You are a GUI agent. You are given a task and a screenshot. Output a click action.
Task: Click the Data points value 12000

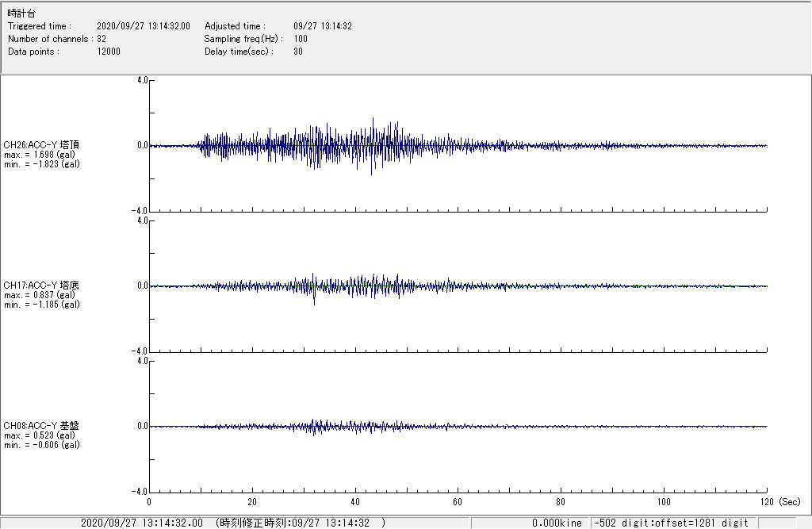(x=109, y=52)
